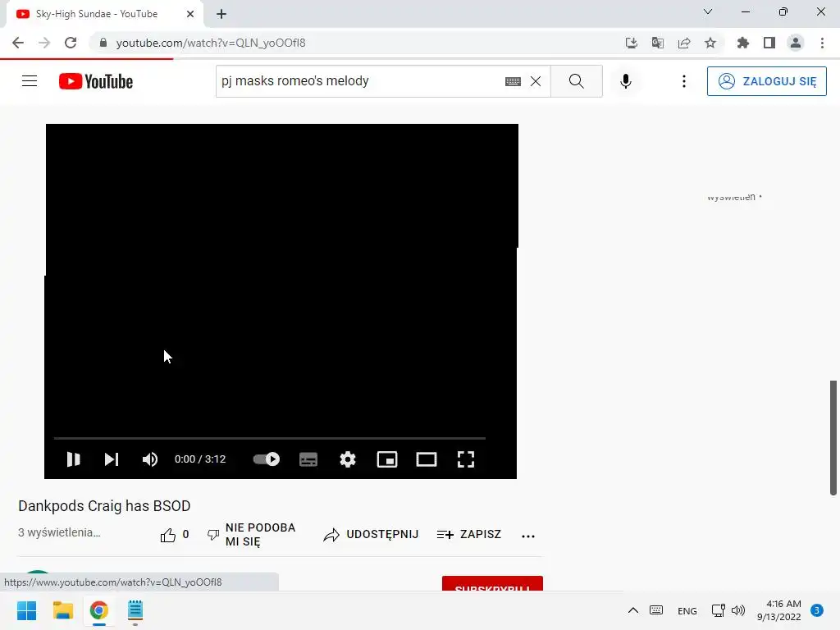Click the video title Dankpods Craig has BSOD

coord(104,505)
